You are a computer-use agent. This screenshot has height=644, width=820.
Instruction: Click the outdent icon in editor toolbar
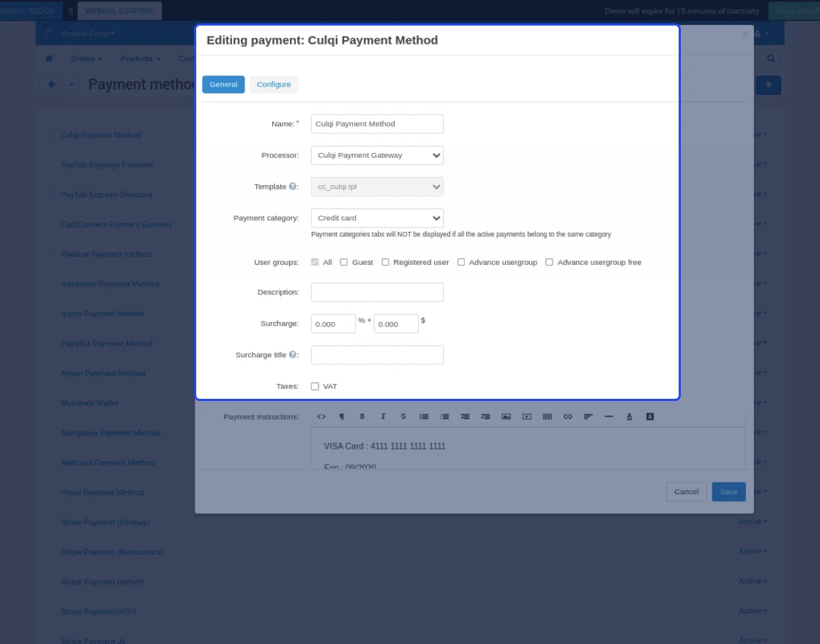click(465, 416)
